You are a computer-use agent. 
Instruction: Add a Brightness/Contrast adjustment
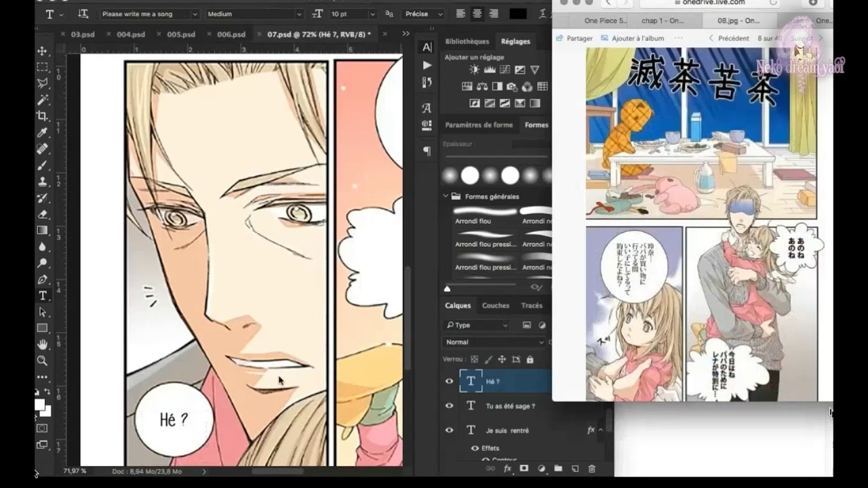point(474,70)
